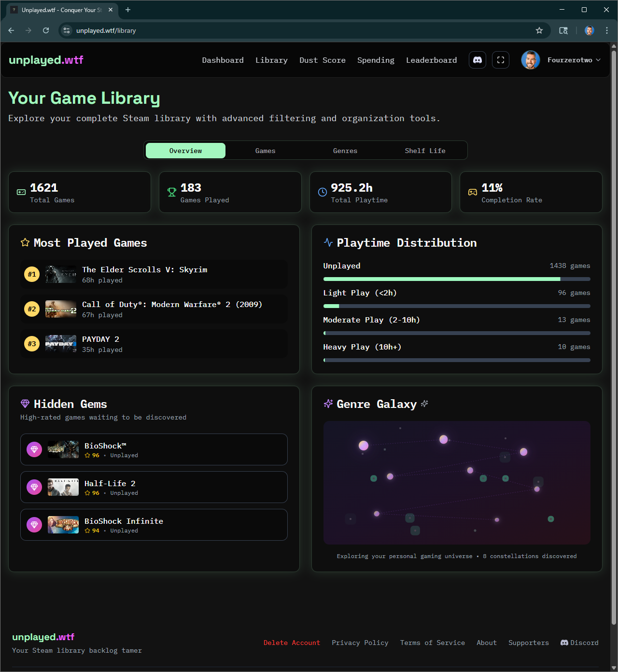
Task: Click the PAYDAY 2 title text
Action: click(100, 339)
